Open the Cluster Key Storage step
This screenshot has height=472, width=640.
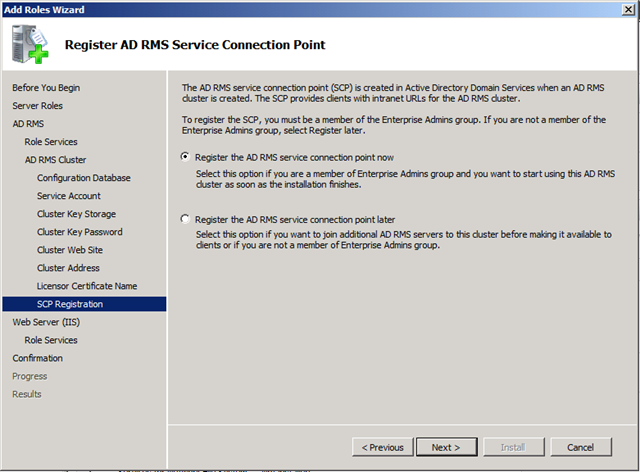click(76, 214)
